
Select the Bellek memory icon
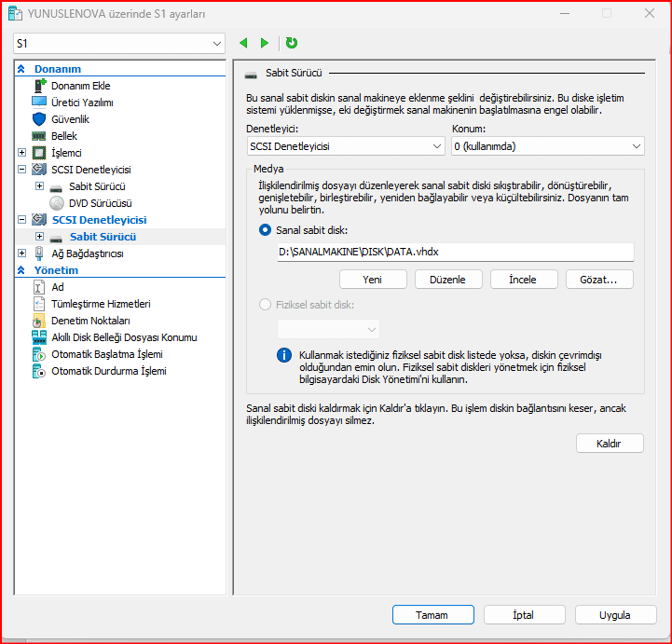coord(39,136)
